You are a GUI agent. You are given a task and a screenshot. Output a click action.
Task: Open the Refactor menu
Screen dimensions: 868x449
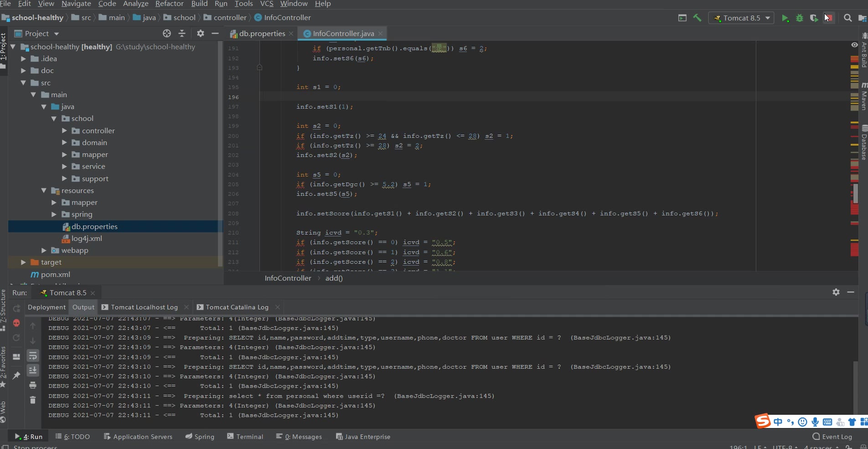pyautogui.click(x=169, y=4)
